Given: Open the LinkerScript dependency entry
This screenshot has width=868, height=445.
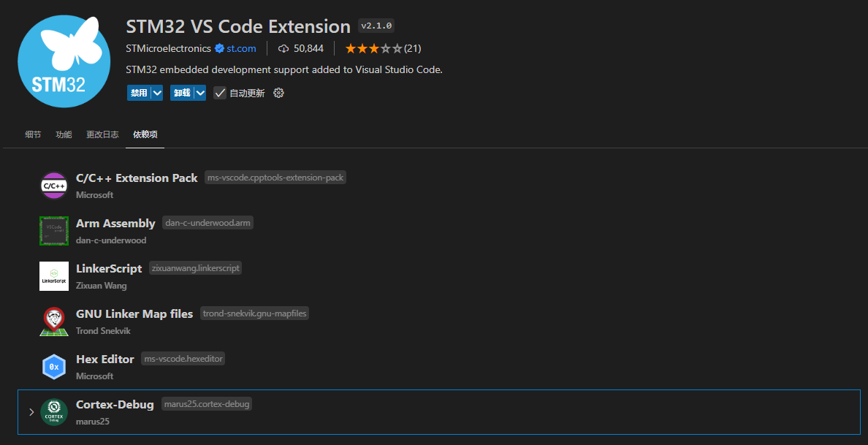Looking at the screenshot, I should pos(109,269).
